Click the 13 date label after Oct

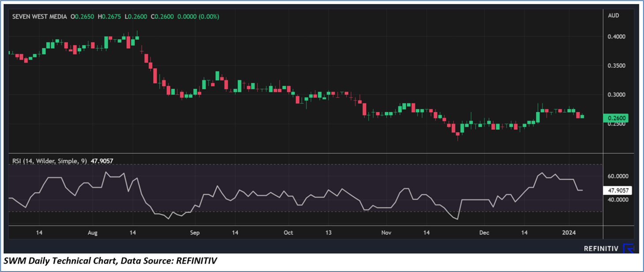coord(328,233)
